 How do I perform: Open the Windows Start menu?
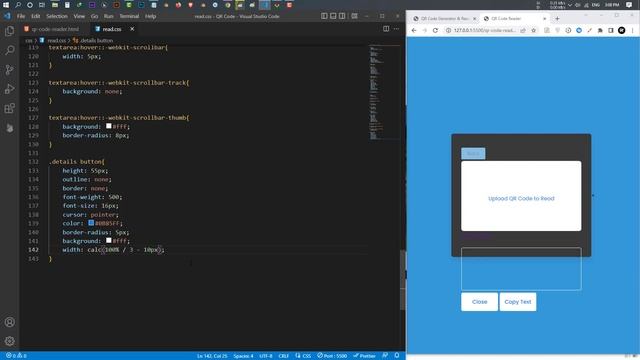coord(6,5)
